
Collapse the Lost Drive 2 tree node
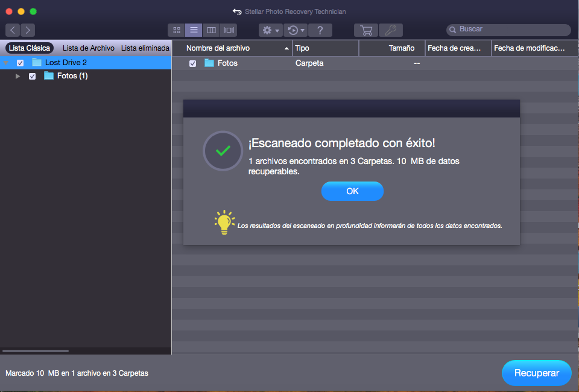[6, 63]
